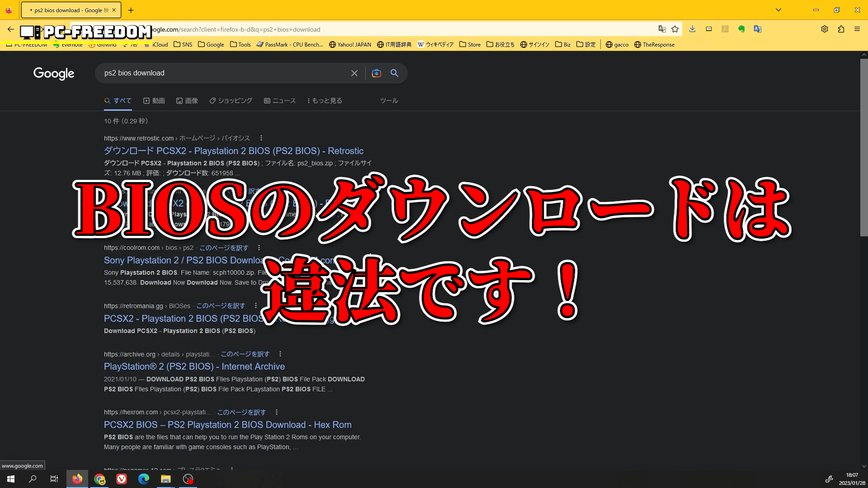
Task: Switch to the ニュース search tab
Action: point(280,101)
